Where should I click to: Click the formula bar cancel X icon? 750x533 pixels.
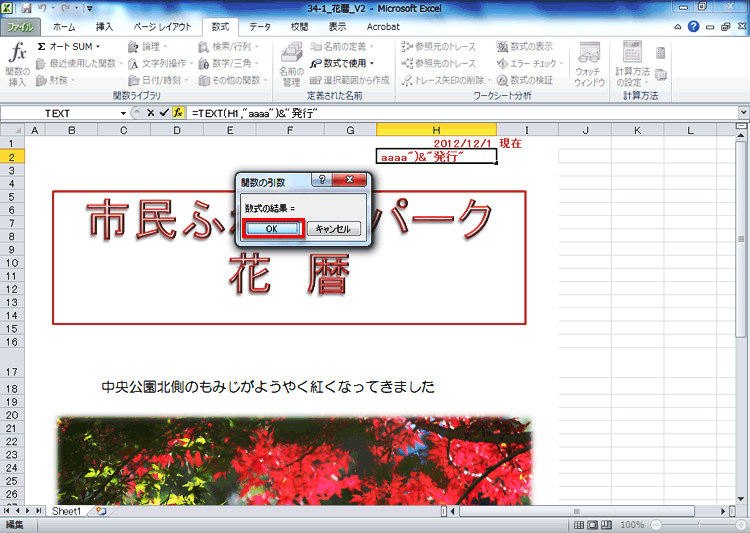150,113
